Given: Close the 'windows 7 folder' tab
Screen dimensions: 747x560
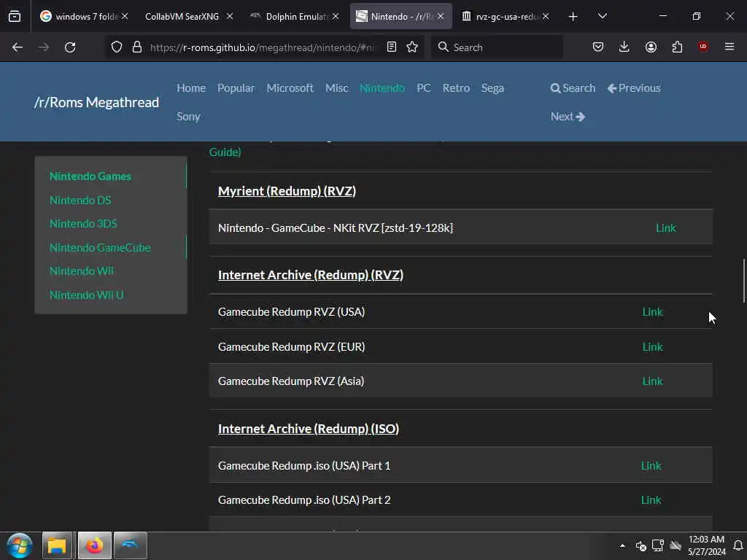Looking at the screenshot, I should point(125,16).
